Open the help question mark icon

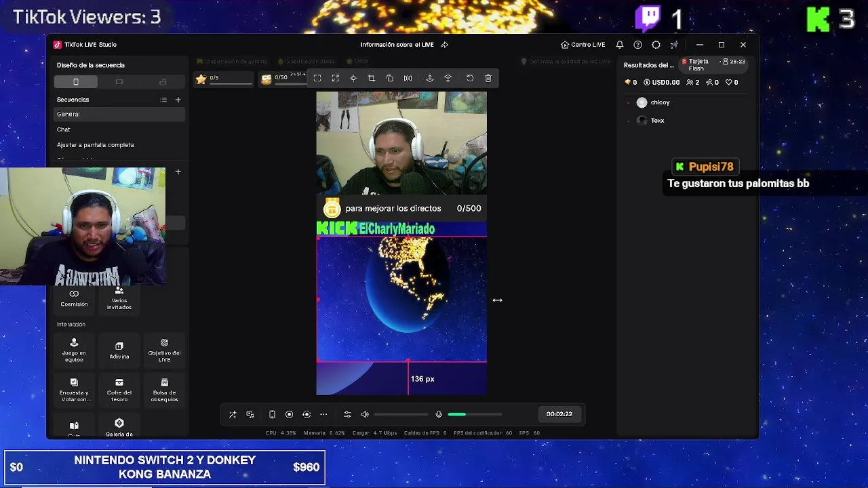tap(637, 45)
